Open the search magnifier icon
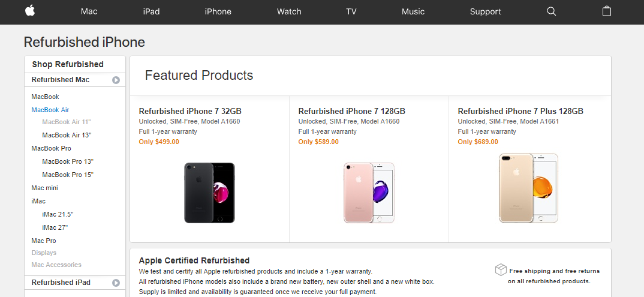The height and width of the screenshot is (297, 644). [x=551, y=11]
